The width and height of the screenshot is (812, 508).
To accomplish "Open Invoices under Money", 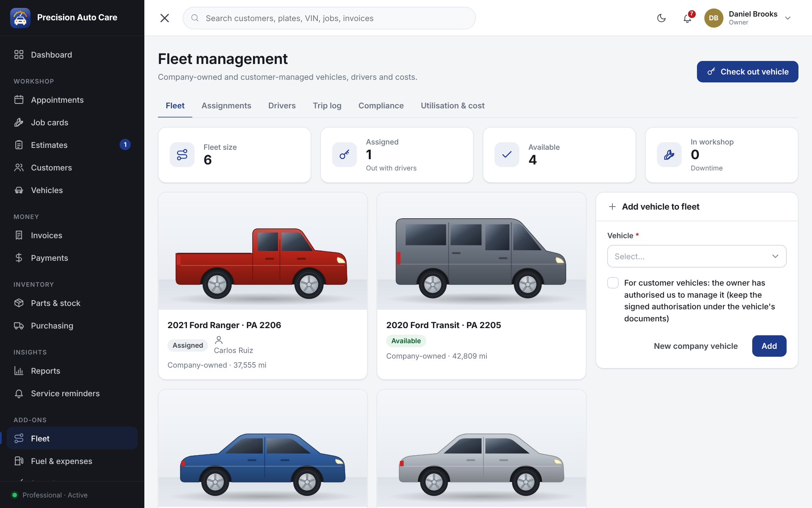I will (72, 235).
